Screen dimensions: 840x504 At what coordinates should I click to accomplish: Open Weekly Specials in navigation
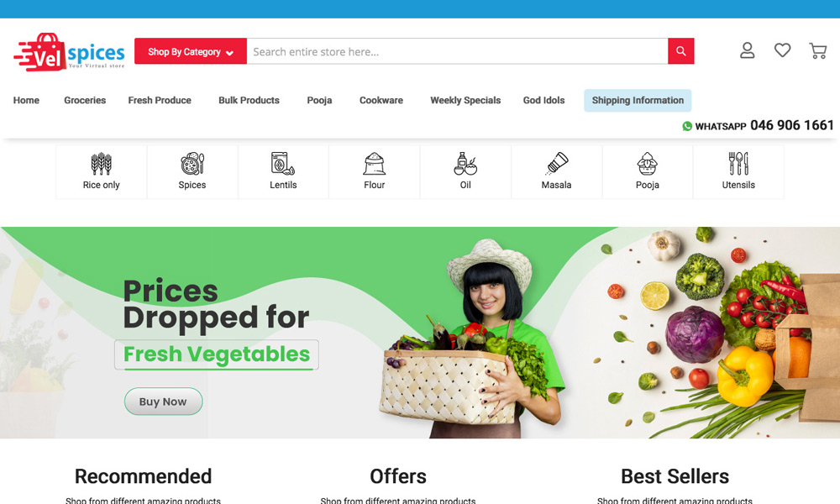pos(465,100)
